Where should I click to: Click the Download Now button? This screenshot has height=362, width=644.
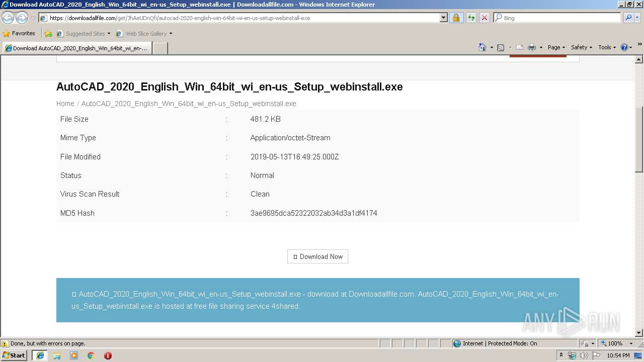(x=317, y=256)
